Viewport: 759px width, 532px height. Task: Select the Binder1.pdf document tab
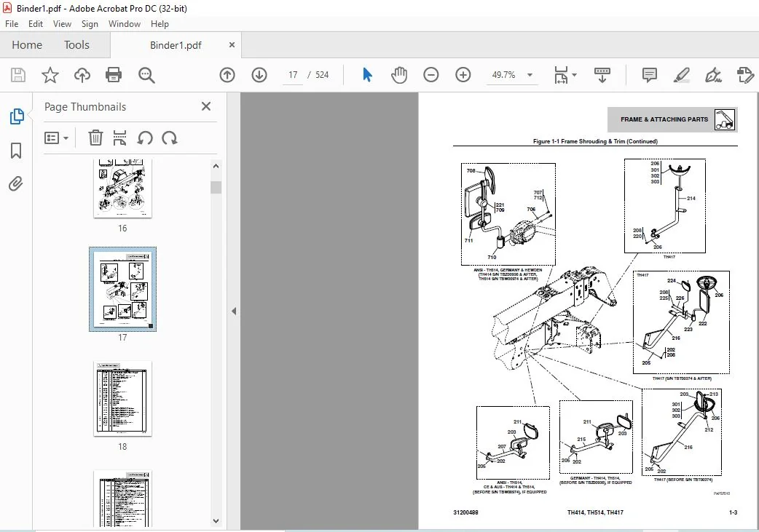[176, 45]
